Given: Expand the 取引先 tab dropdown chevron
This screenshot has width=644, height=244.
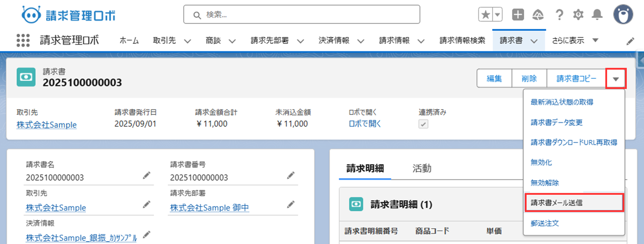Looking at the screenshot, I should 187,41.
